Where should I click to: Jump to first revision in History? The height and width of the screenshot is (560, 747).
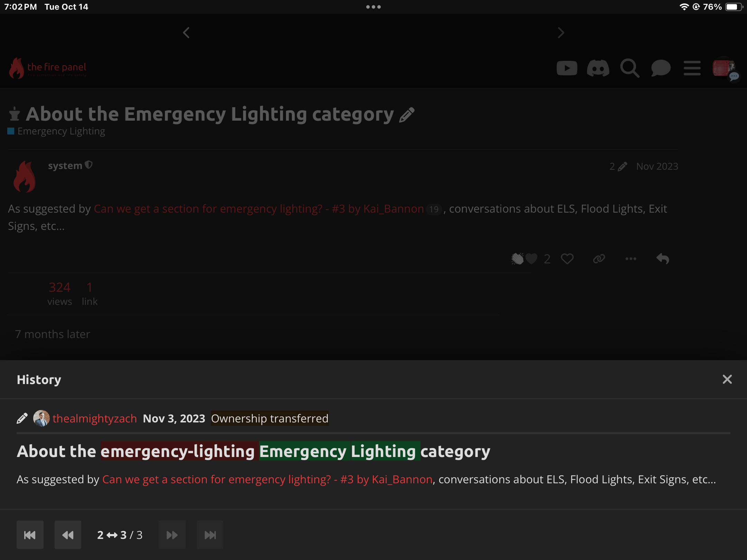click(30, 535)
